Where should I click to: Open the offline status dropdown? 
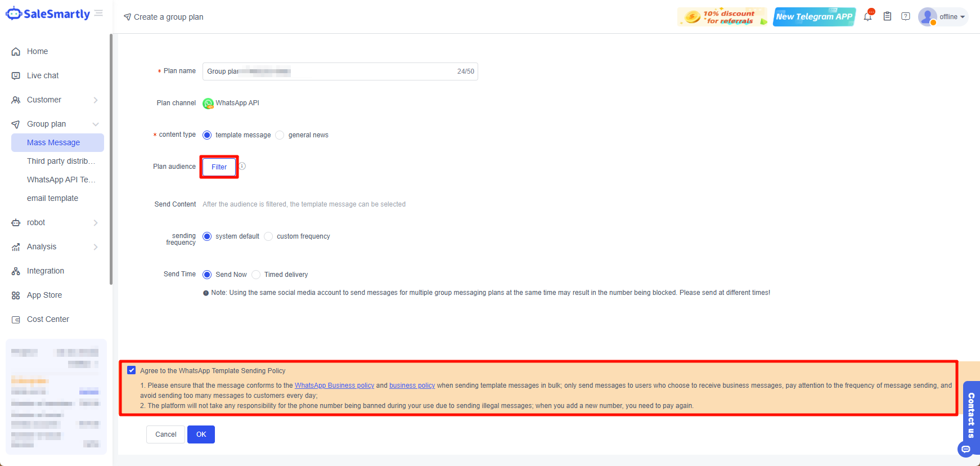pos(952,17)
